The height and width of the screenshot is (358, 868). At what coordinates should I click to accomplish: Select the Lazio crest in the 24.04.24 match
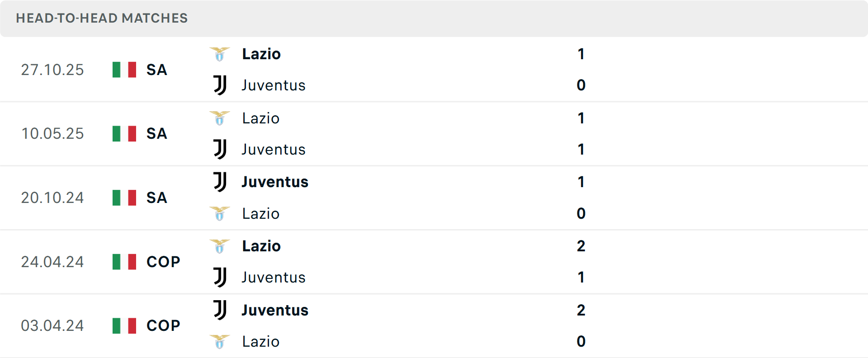220,246
